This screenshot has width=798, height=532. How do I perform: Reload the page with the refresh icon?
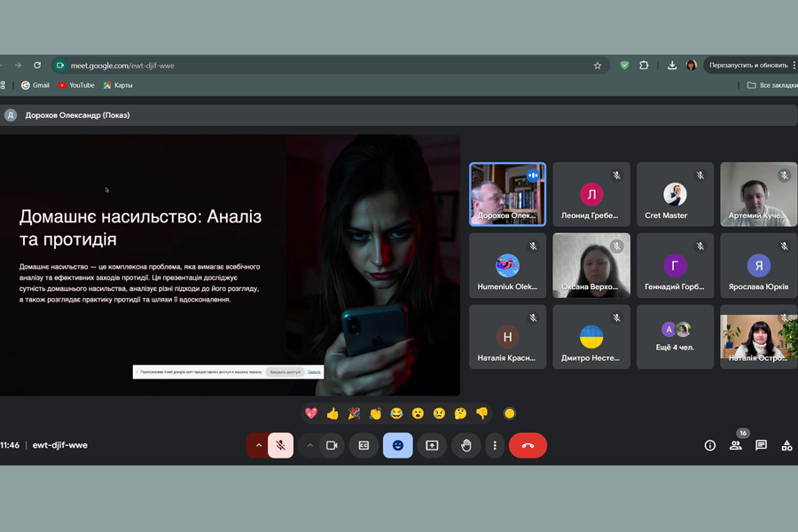point(37,65)
